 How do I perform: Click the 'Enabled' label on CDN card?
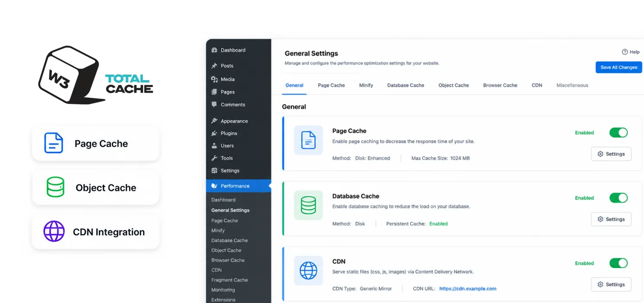pyautogui.click(x=584, y=263)
